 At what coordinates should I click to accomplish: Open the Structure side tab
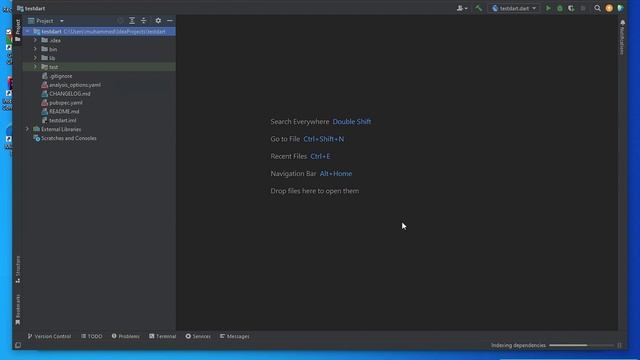pos(18,269)
